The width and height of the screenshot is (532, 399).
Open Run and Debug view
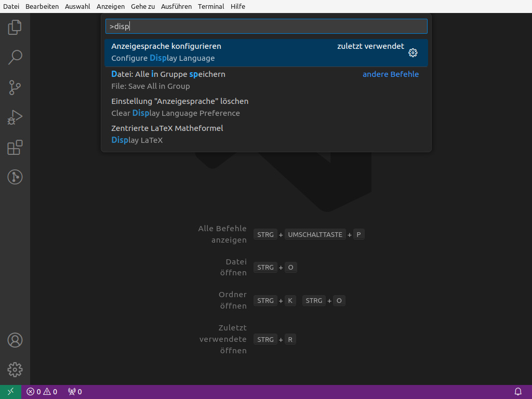15,117
